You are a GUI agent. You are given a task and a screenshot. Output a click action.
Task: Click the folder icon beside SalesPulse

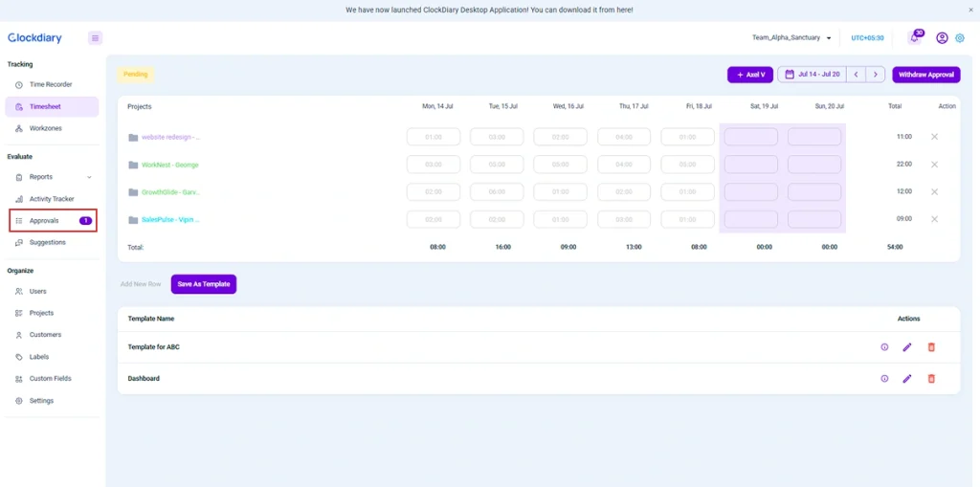(x=133, y=220)
